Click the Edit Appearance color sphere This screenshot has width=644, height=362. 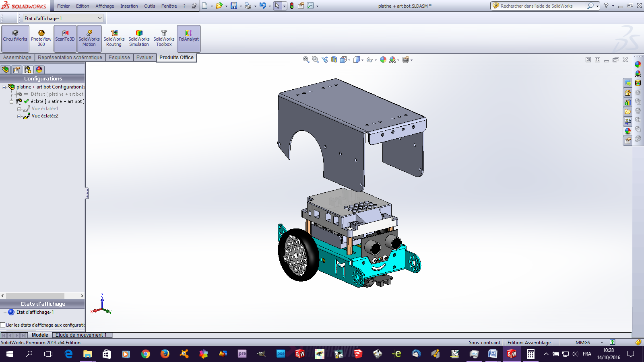383,60
